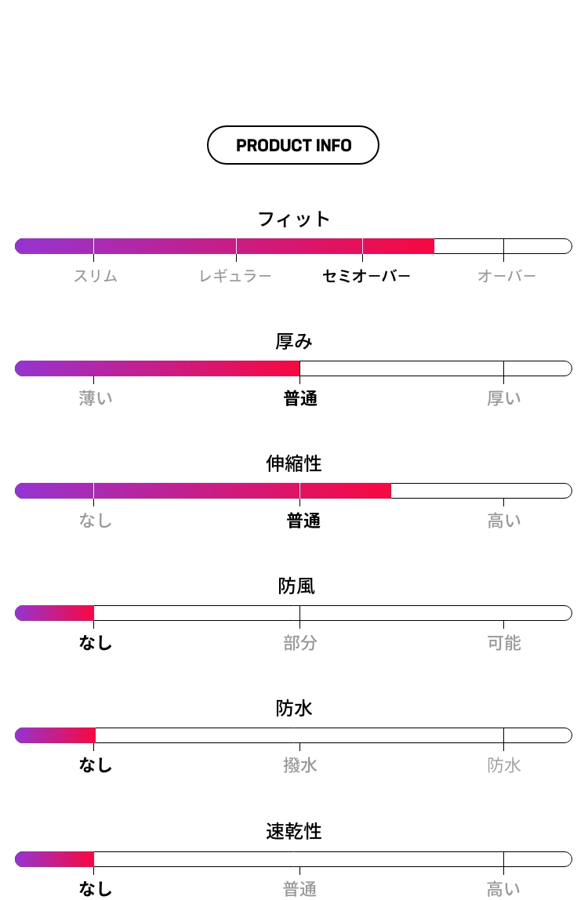Image resolution: width=588 pixels, height=900 pixels.
Task: Select the レギュラー fit label
Action: [235, 276]
